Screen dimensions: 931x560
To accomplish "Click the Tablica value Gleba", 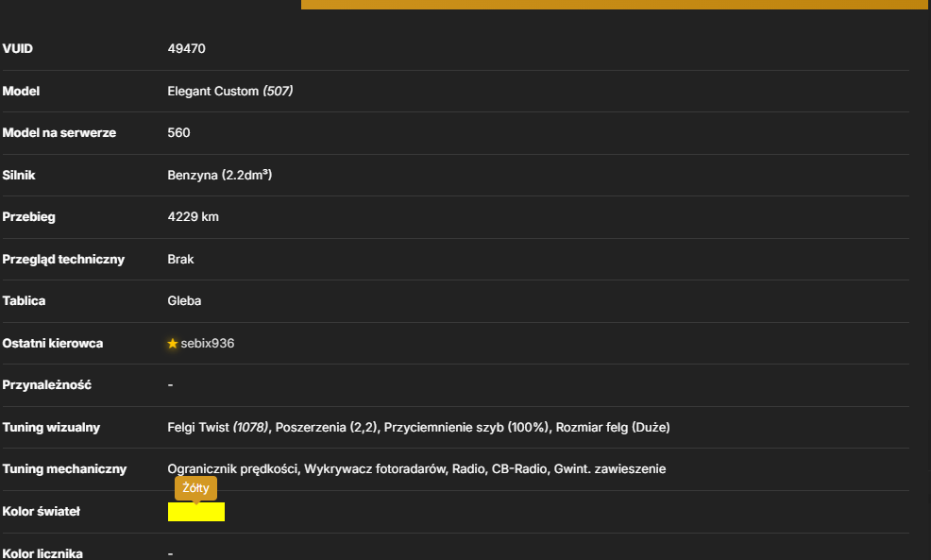I will pyautogui.click(x=184, y=300).
